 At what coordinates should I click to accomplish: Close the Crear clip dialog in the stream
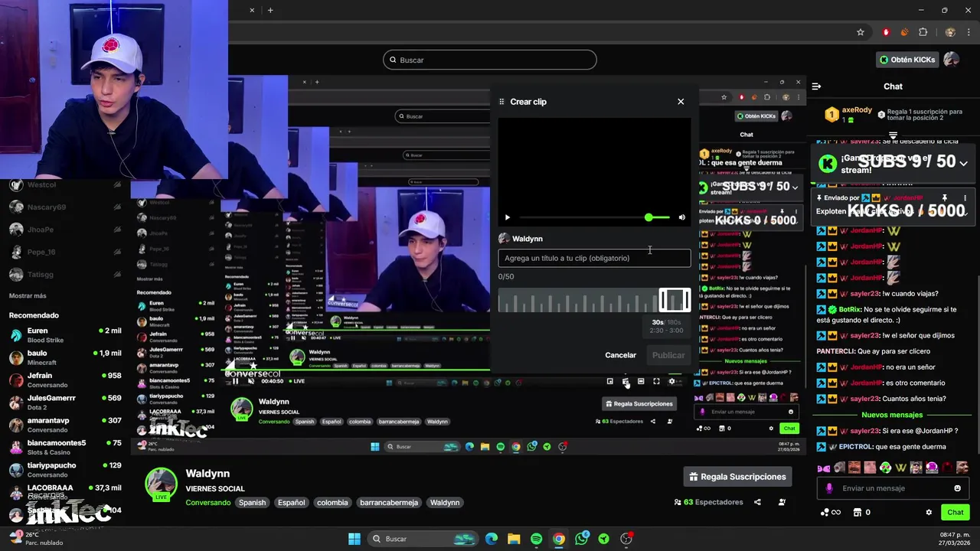(681, 102)
